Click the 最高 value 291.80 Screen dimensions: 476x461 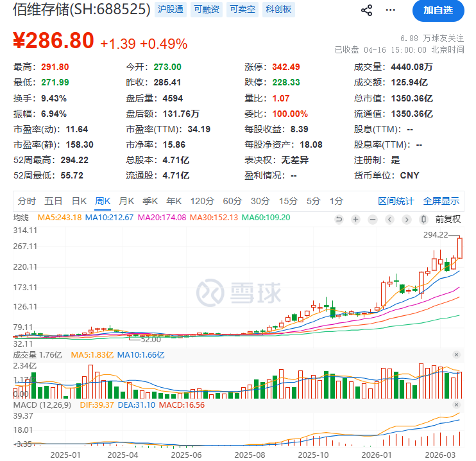[x=55, y=67]
